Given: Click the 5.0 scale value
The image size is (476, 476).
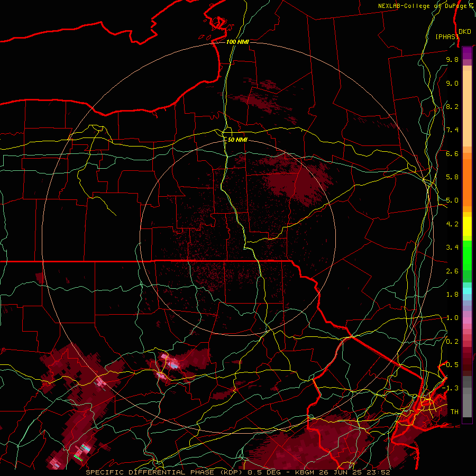Looking at the screenshot, I should pos(452,200).
